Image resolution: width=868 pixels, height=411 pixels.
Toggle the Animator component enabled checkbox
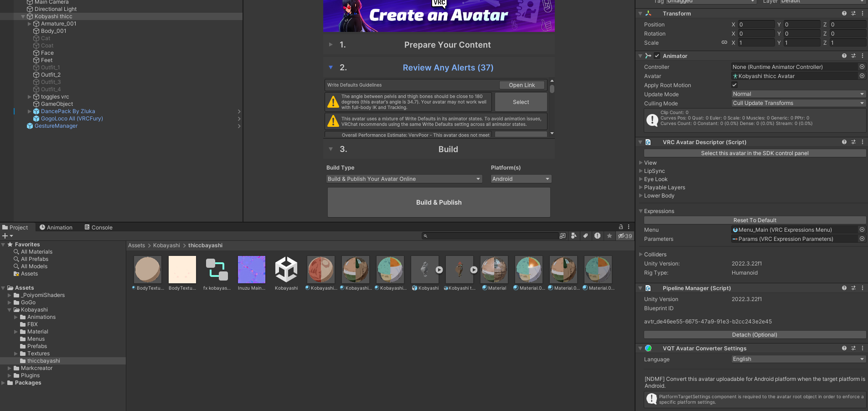[x=657, y=56]
